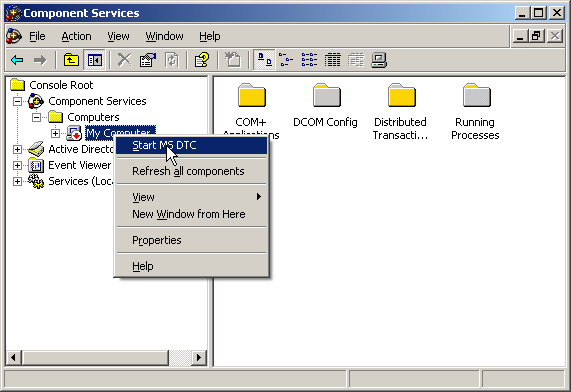Select Event Viewer in the tree
The height and width of the screenshot is (392, 571).
click(x=80, y=165)
